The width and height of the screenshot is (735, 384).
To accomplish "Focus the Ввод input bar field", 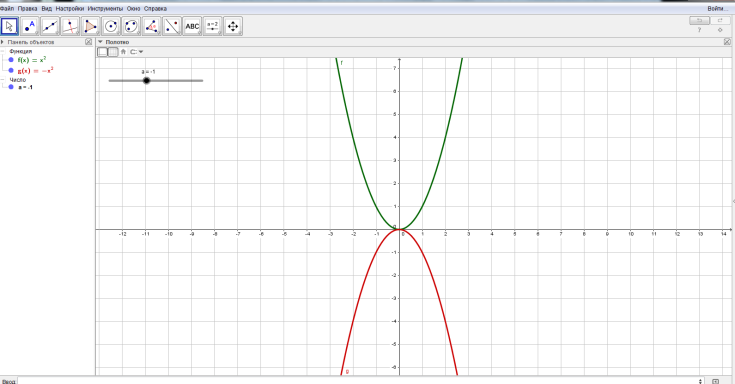I will [360, 381].
